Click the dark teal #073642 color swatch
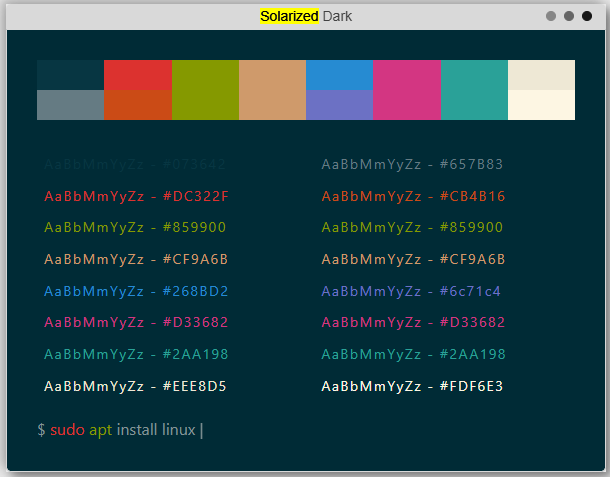Image resolution: width=610 pixels, height=477 pixels. [x=70, y=75]
